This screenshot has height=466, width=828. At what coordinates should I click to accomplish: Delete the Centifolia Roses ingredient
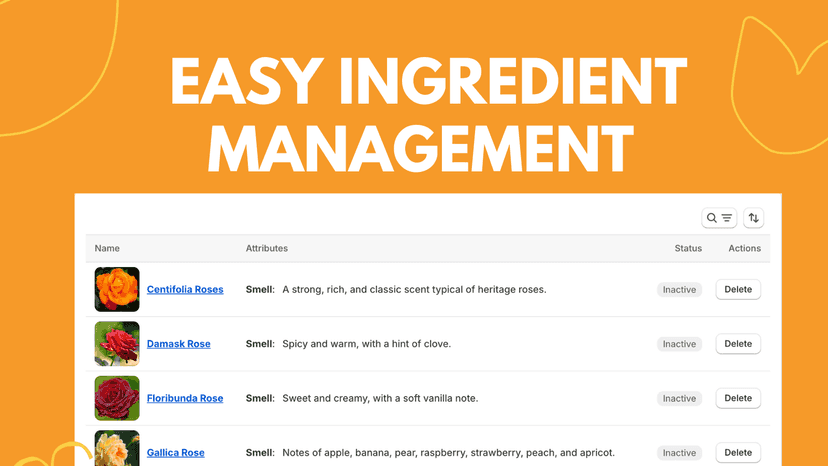click(x=738, y=290)
